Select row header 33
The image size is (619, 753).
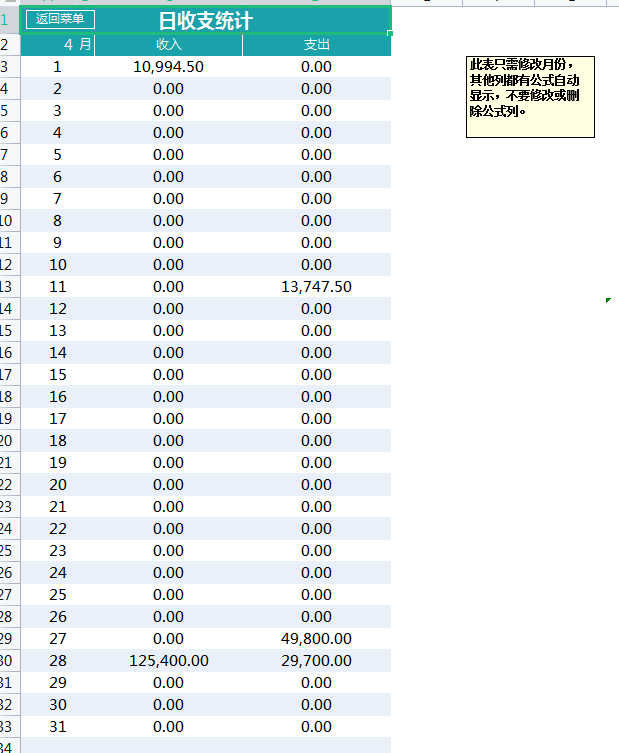(x=10, y=727)
